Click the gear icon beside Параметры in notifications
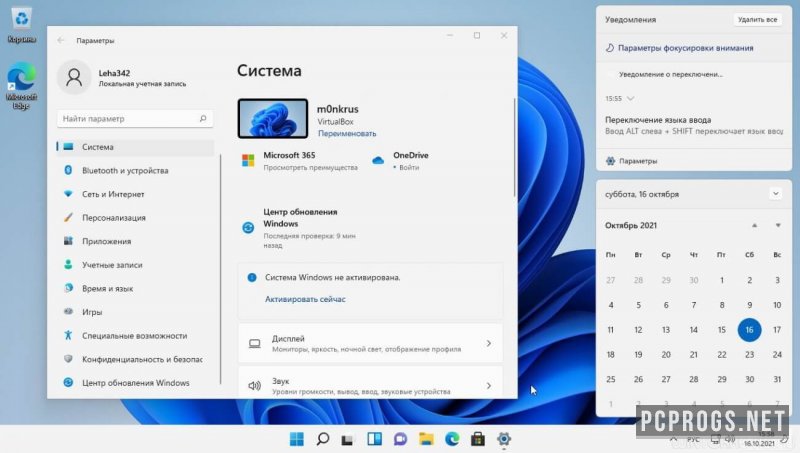 (x=610, y=161)
